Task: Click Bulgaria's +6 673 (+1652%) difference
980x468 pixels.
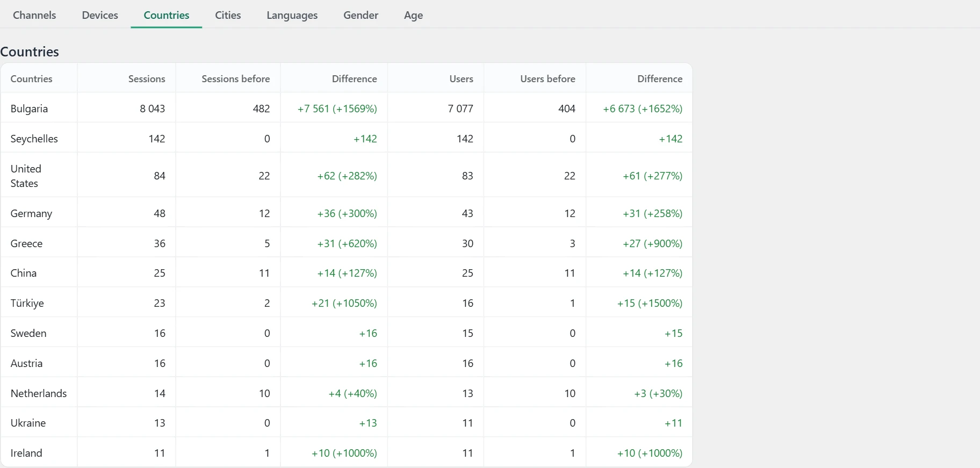Action: click(643, 109)
